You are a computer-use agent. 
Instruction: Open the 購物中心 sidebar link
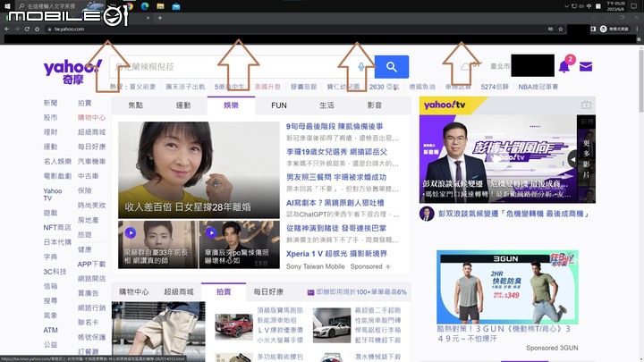click(x=91, y=117)
